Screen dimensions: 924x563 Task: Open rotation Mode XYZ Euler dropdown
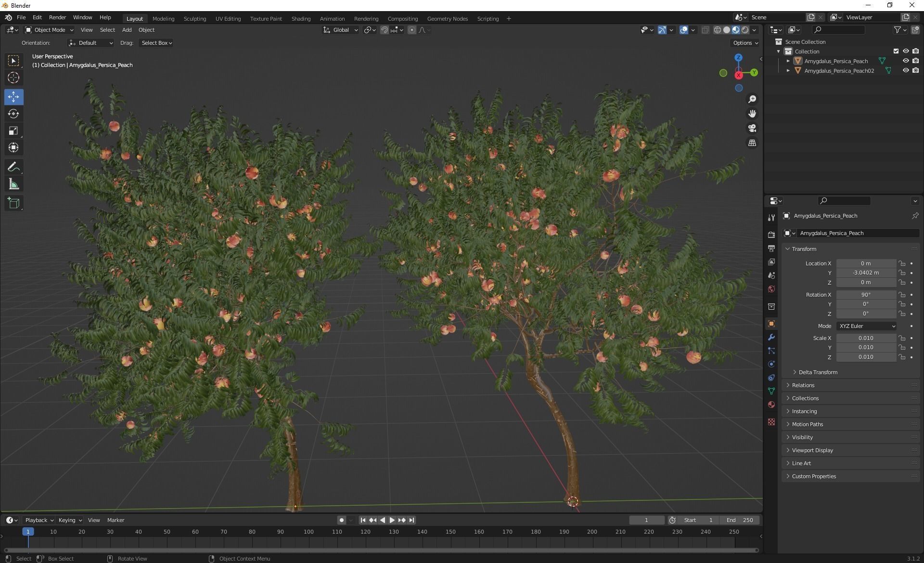(x=867, y=326)
